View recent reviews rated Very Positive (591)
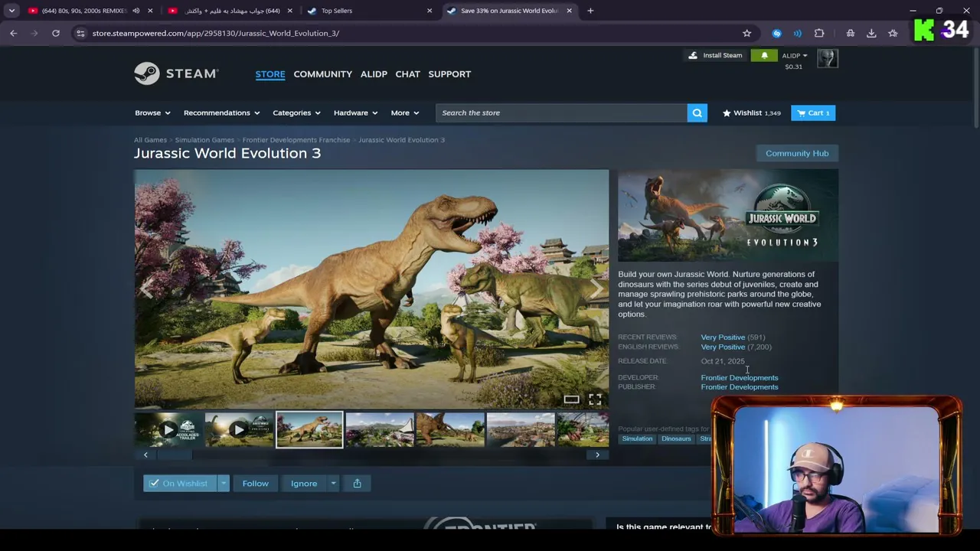Viewport: 980px width, 551px height. coord(733,337)
